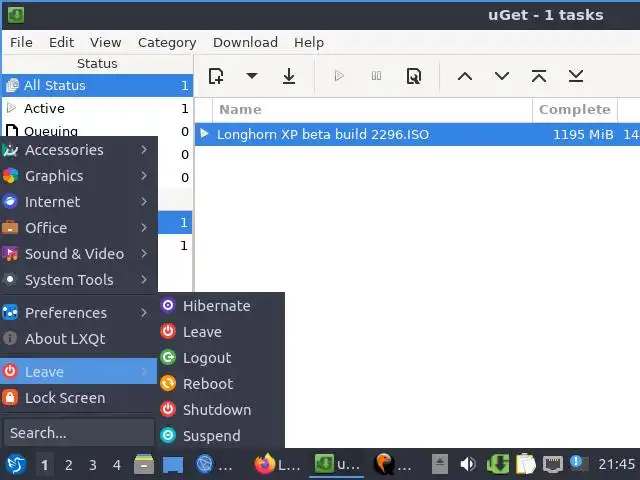
Task: Switch to desktop 3 in the pager
Action: pos(93,464)
